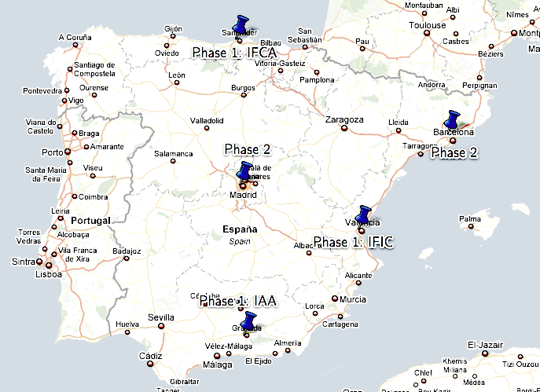
Task: Select the Phase 2 label above Madrid
Action: click(248, 149)
